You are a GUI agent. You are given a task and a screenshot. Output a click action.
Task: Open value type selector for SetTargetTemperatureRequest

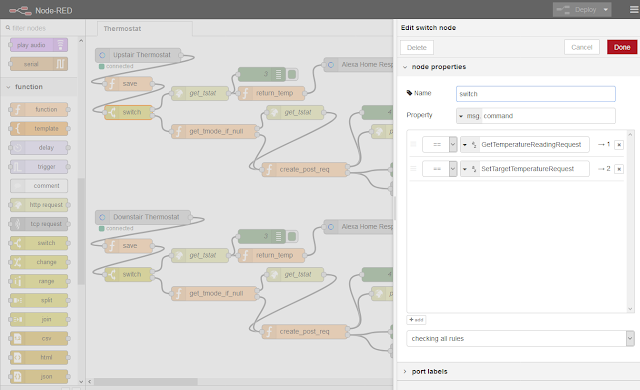click(469, 169)
